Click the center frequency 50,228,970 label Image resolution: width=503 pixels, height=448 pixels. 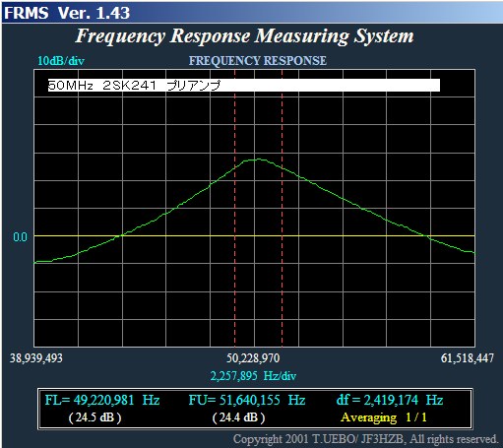[x=253, y=357]
